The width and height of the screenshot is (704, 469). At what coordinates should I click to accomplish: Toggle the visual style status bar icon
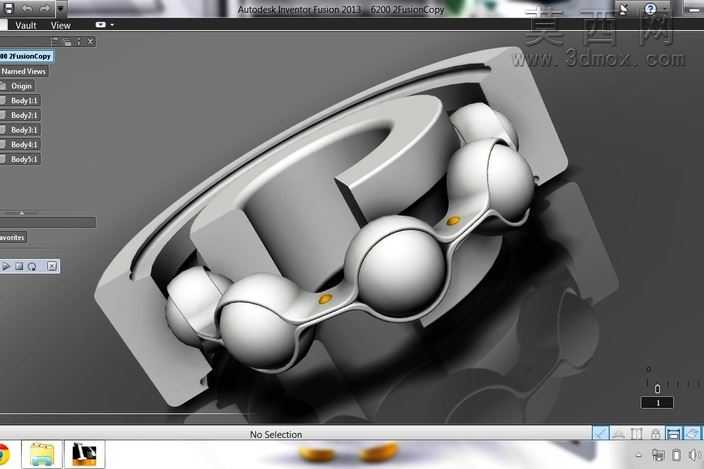click(693, 433)
